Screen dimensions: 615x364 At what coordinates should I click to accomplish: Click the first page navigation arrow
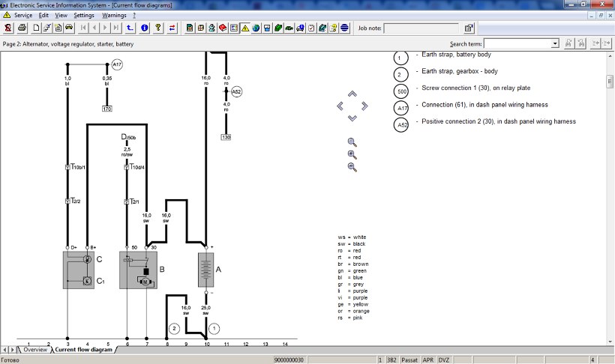pos(83,28)
